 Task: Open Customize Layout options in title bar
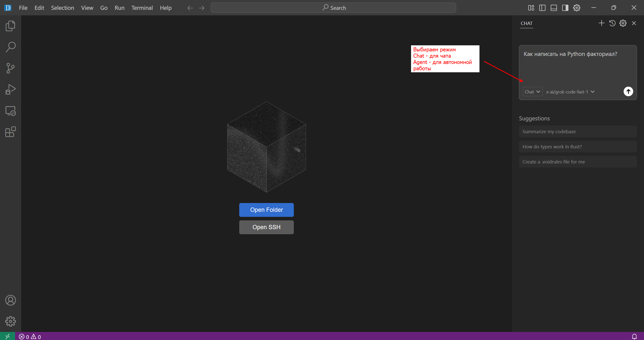pyautogui.click(x=531, y=8)
